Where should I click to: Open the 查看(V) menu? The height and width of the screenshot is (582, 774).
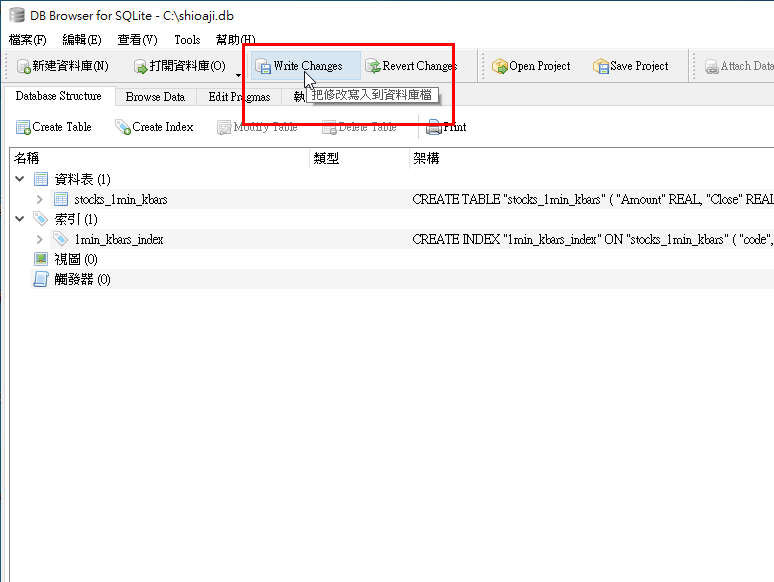pos(137,39)
